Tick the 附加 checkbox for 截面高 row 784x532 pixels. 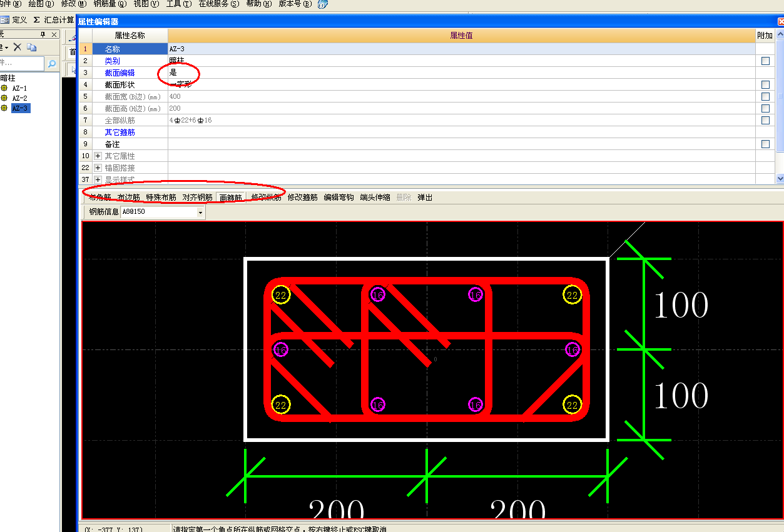pyautogui.click(x=765, y=108)
